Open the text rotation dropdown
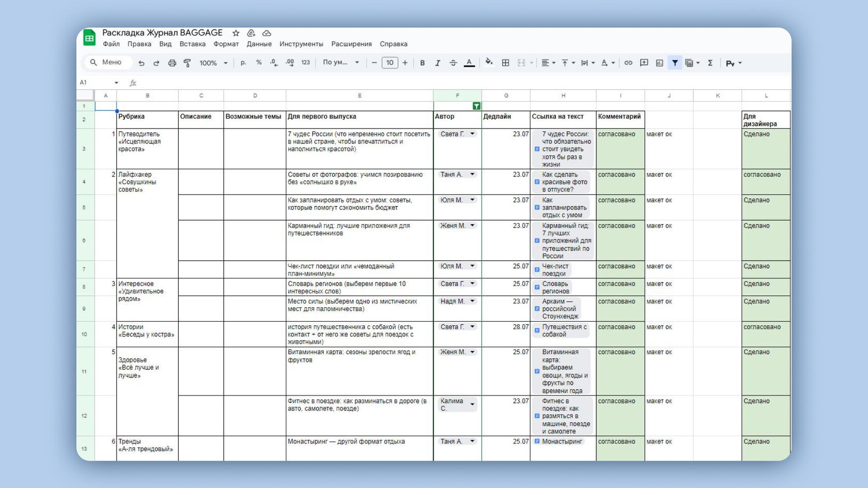 pos(608,63)
